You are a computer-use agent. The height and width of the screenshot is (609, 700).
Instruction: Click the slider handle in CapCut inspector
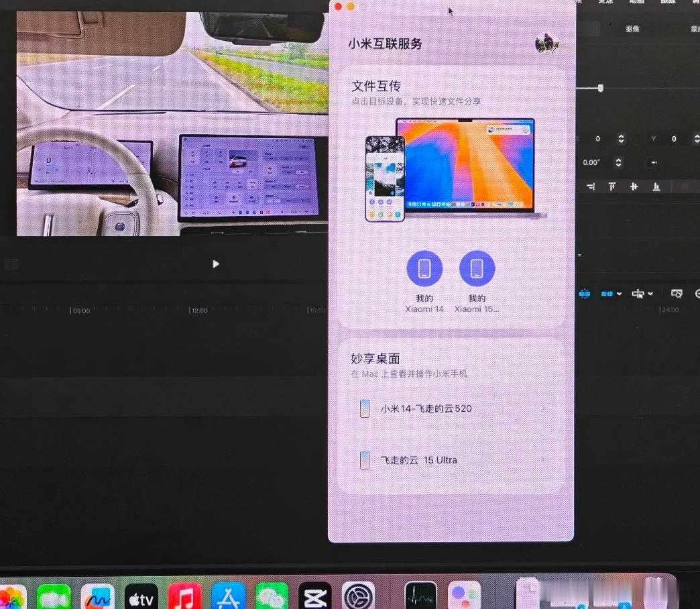click(601, 88)
